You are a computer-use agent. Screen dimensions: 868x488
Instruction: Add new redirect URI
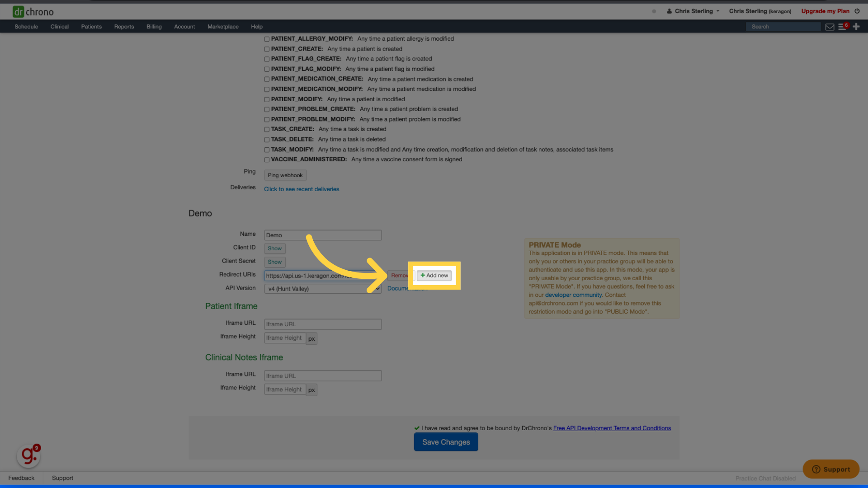pos(434,276)
